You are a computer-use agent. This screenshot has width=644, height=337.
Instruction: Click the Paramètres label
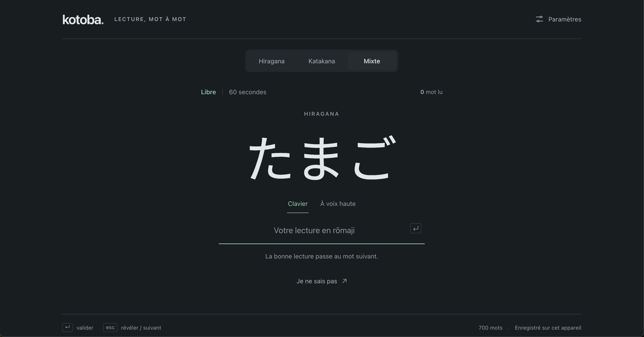(565, 19)
